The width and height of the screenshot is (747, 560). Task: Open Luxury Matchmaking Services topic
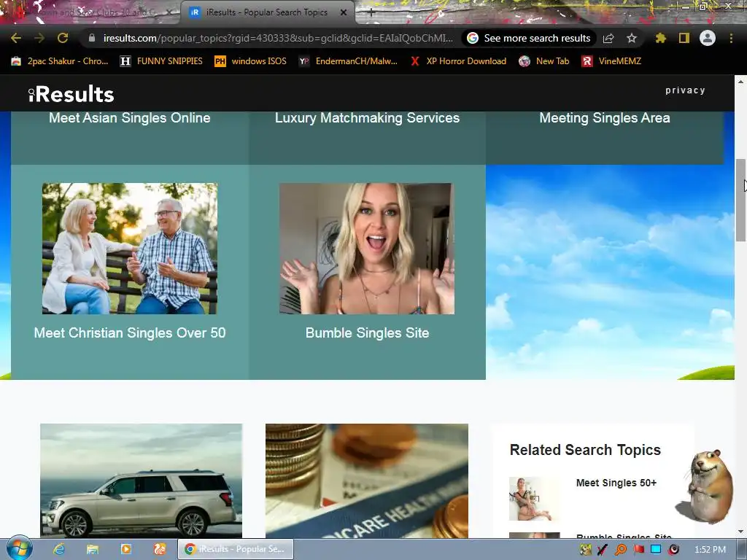[x=368, y=118]
